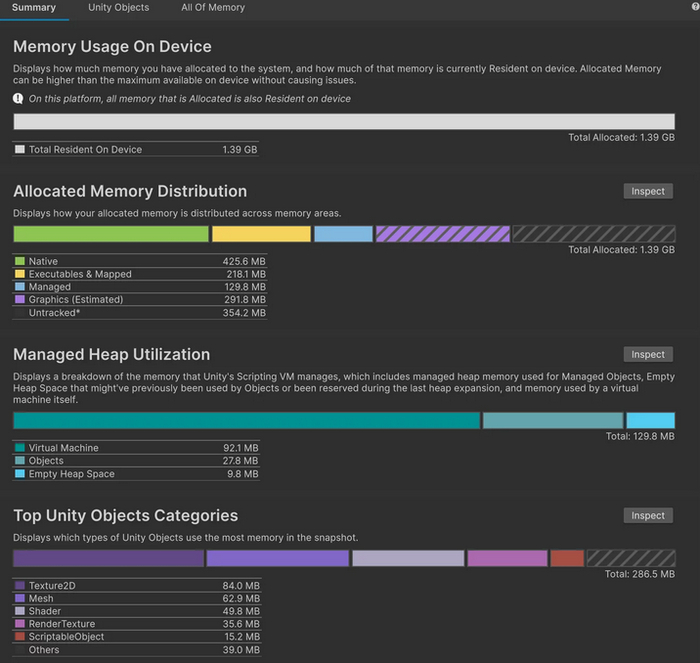Open the Unity Objects tab
Image resolution: width=700 pixels, height=663 pixels.
click(118, 8)
